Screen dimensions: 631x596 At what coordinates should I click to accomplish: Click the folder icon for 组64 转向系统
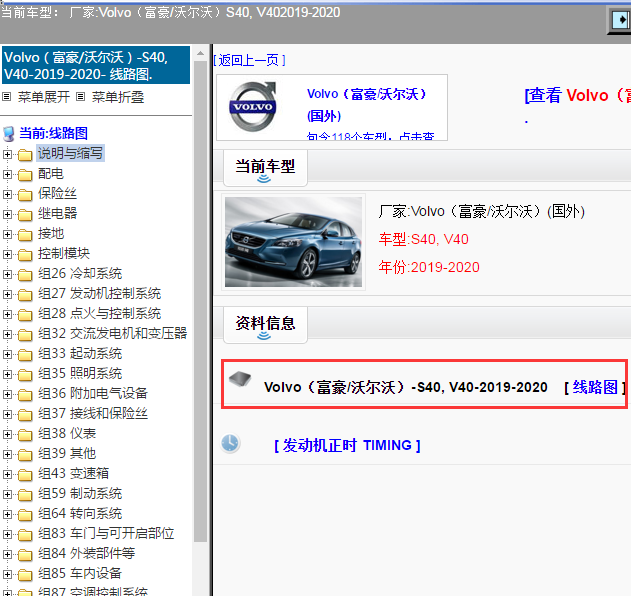pos(25,515)
